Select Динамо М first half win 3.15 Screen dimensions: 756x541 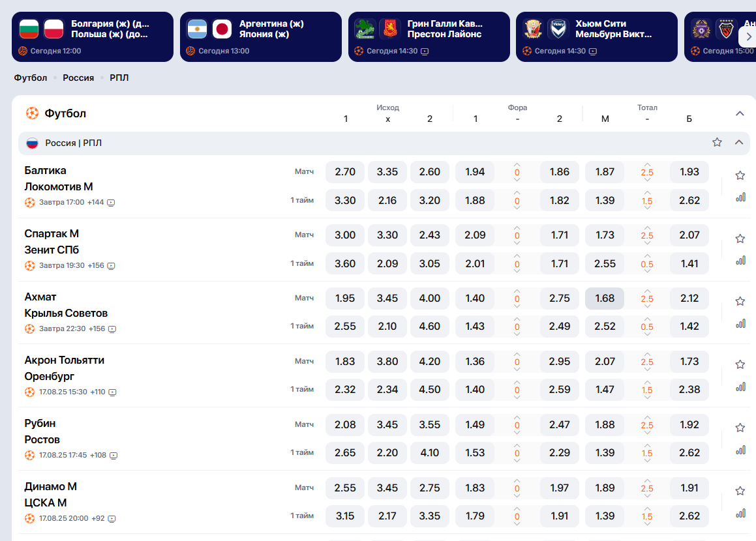345,516
